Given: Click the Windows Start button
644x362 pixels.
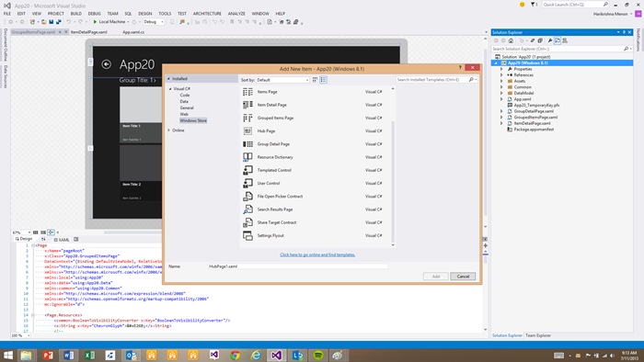Looking at the screenshot, I should pyautogui.click(x=7, y=355).
